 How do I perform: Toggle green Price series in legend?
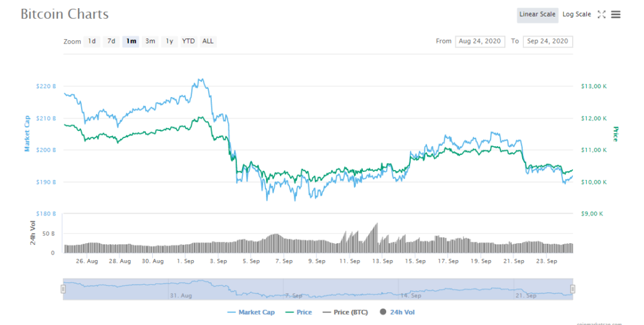[x=299, y=312]
